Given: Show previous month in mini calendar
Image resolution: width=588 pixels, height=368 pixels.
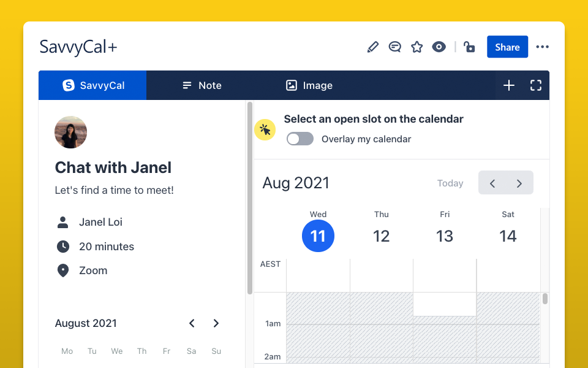Looking at the screenshot, I should point(192,323).
